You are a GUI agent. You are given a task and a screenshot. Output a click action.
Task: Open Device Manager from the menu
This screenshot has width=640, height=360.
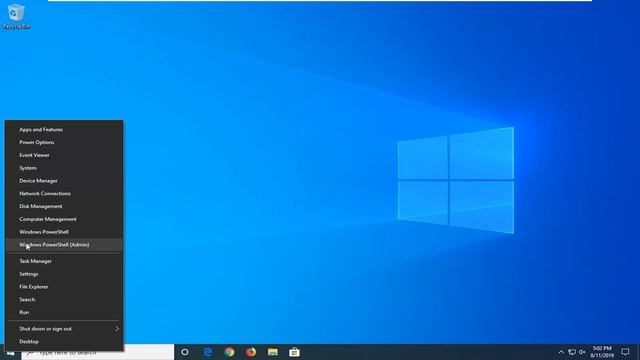[64, 181]
